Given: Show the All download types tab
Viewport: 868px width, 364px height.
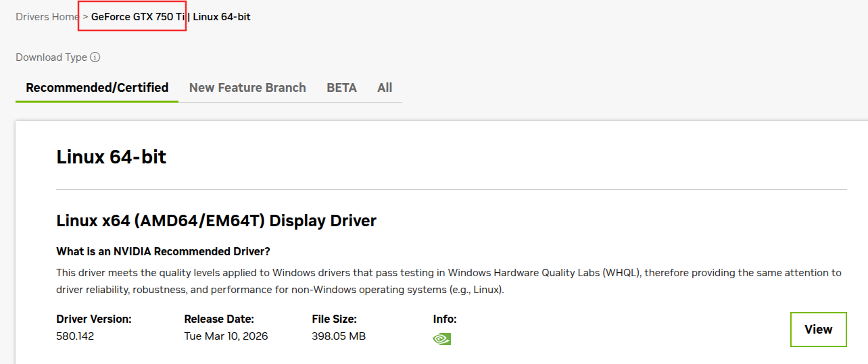Looking at the screenshot, I should tap(385, 88).
